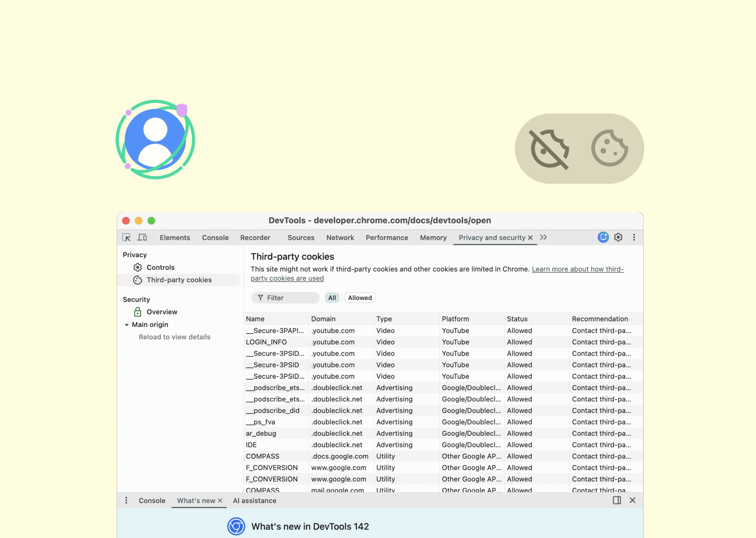
Task: Open DevTools settings gear
Action: [x=618, y=237]
